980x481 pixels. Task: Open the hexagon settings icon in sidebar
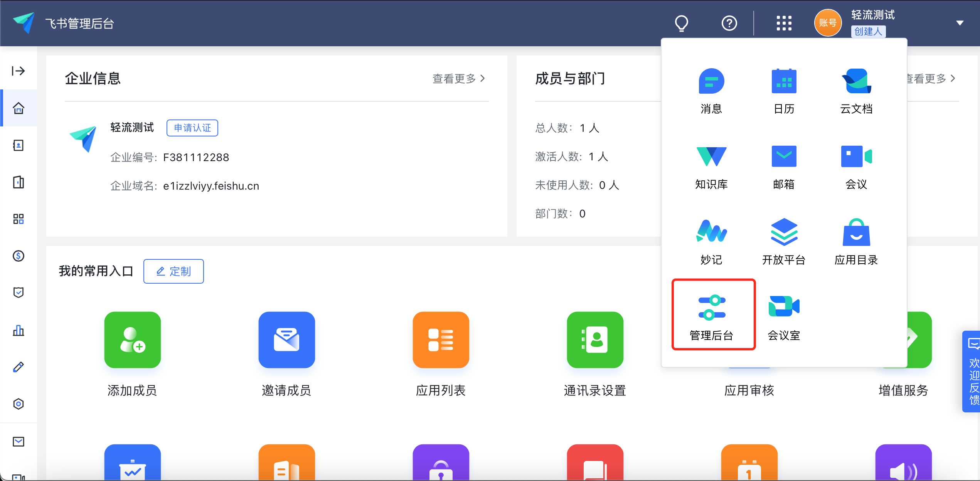tap(19, 404)
